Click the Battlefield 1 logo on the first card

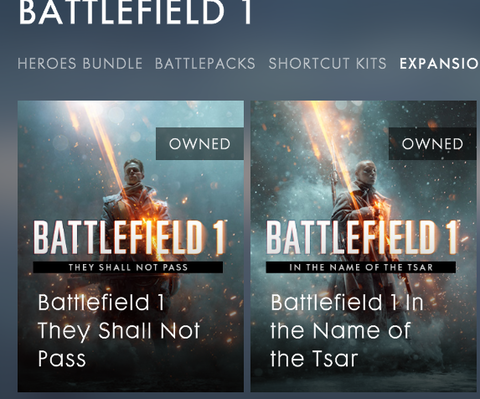129,237
